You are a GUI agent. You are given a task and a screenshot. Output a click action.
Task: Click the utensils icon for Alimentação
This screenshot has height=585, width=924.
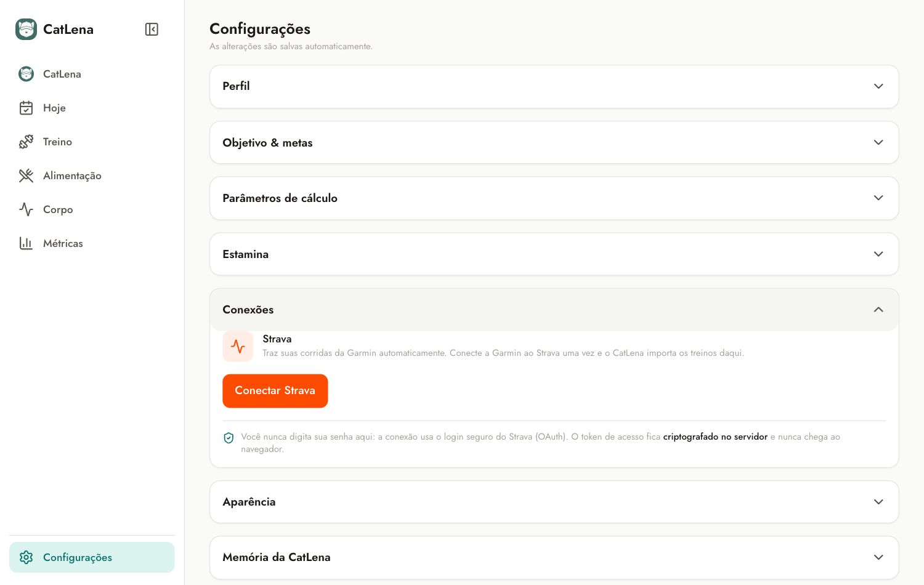pyautogui.click(x=26, y=175)
